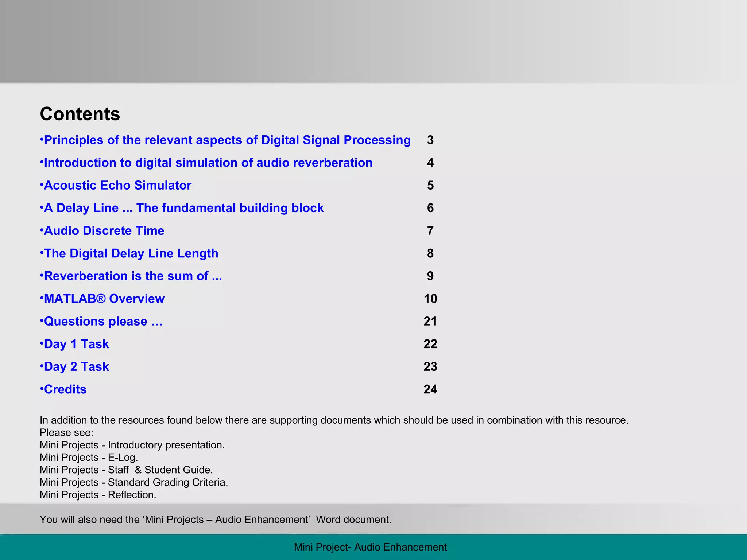This screenshot has height=560, width=747.
Task: Click page number 24 beside Credits
Action: pos(430,389)
